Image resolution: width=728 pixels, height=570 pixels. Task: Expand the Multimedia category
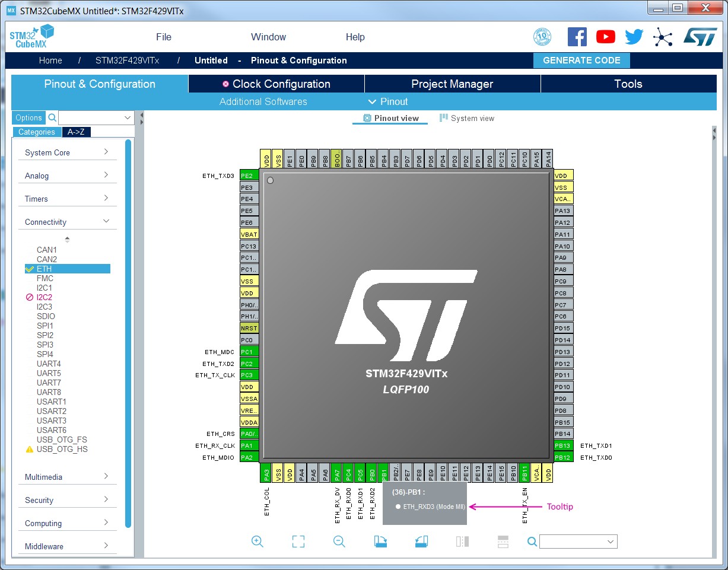67,477
